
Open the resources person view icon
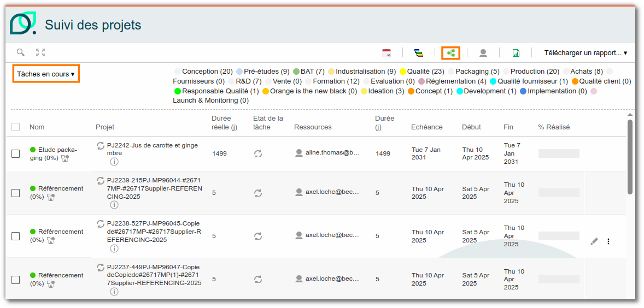[483, 53]
